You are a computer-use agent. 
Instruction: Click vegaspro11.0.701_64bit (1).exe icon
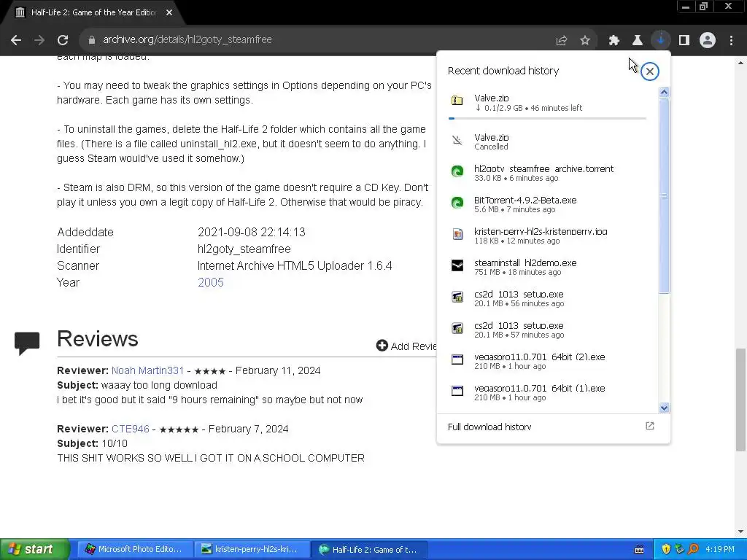(x=457, y=391)
